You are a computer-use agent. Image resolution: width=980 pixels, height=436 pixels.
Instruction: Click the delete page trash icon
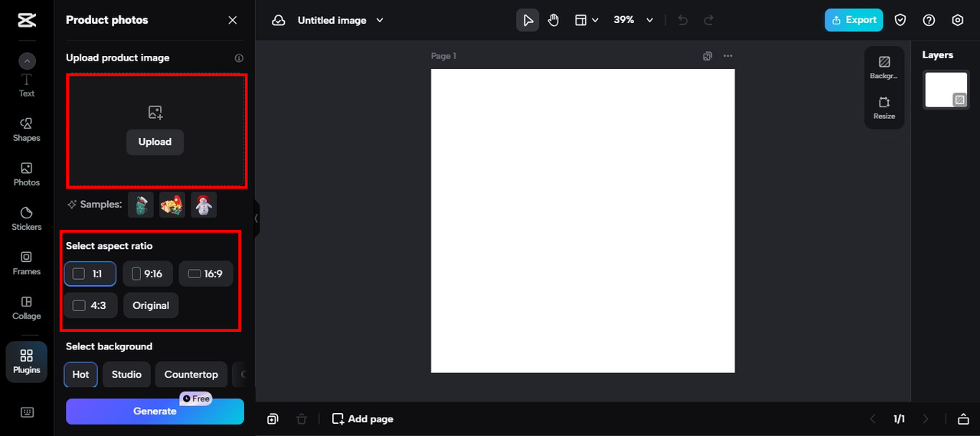pyautogui.click(x=302, y=419)
